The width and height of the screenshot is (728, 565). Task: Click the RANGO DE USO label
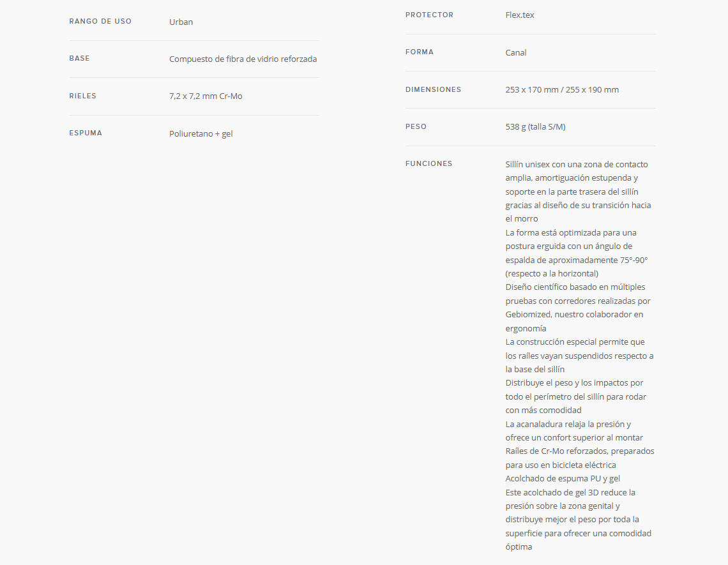coord(100,21)
